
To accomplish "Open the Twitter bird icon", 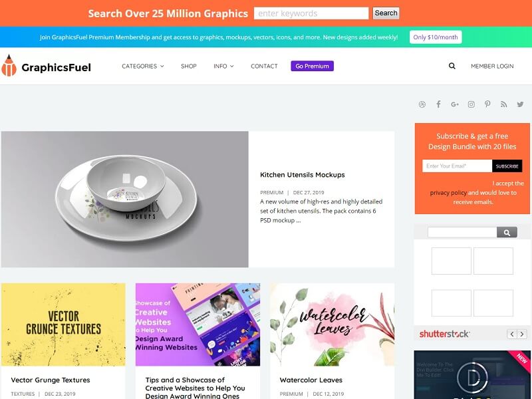I will pos(520,104).
